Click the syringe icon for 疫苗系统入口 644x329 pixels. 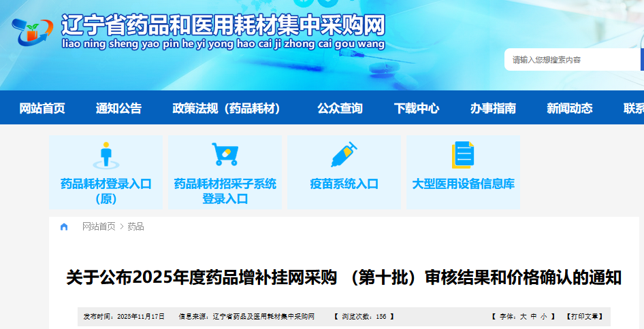pos(344,154)
